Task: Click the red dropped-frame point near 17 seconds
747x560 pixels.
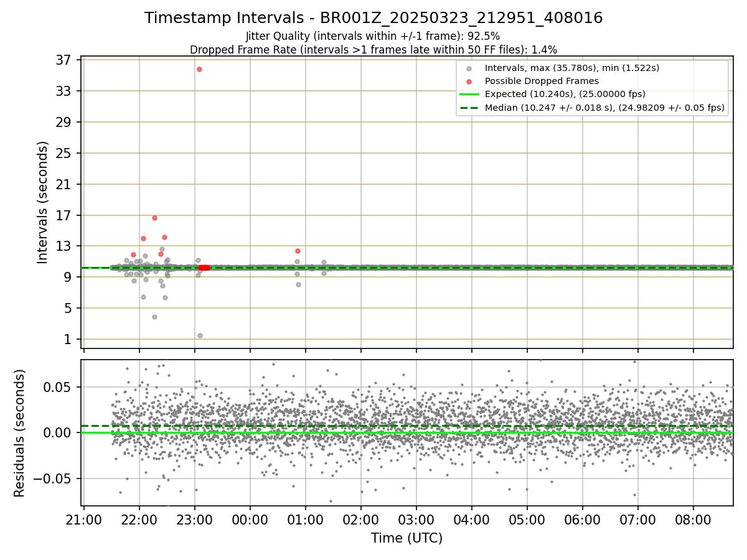Action: (154, 218)
